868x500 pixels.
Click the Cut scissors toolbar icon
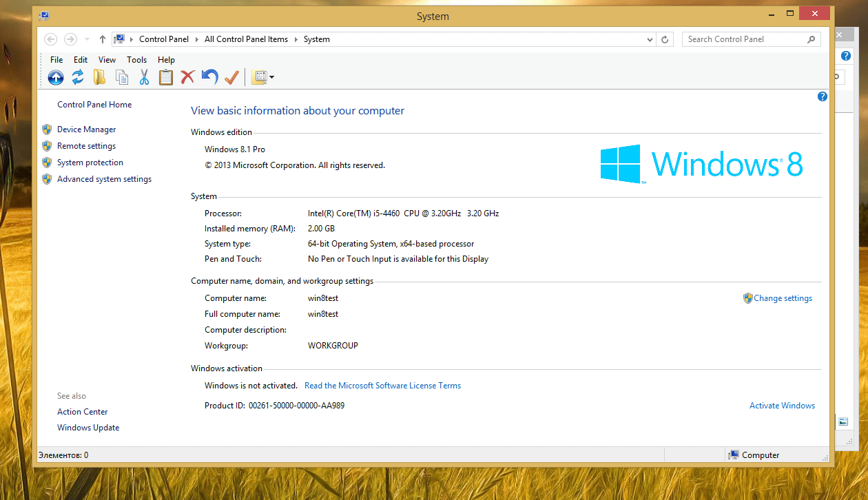tap(144, 77)
